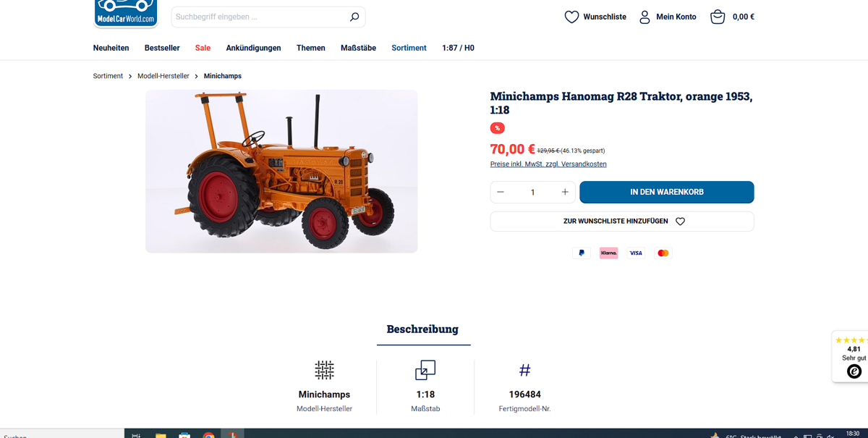Open Mein Konto user icon

point(644,17)
